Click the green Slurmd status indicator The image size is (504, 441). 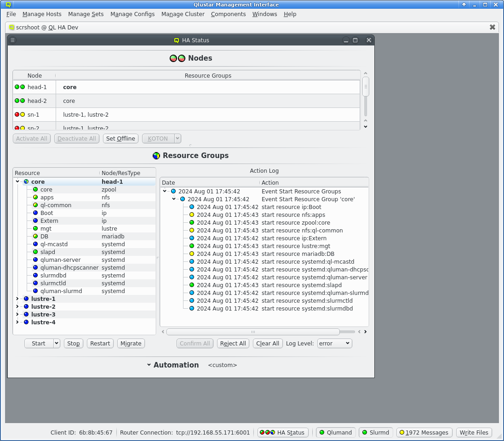tap(365, 432)
